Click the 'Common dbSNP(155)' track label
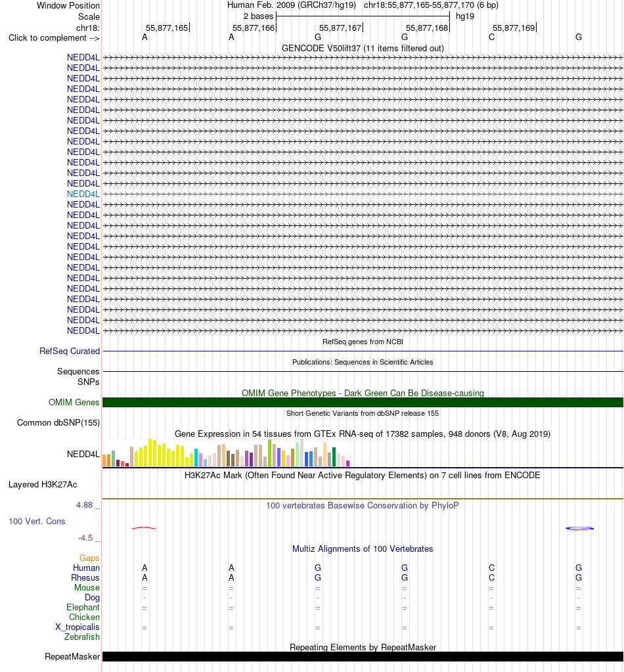The height and width of the screenshot is (672, 624). pos(58,422)
